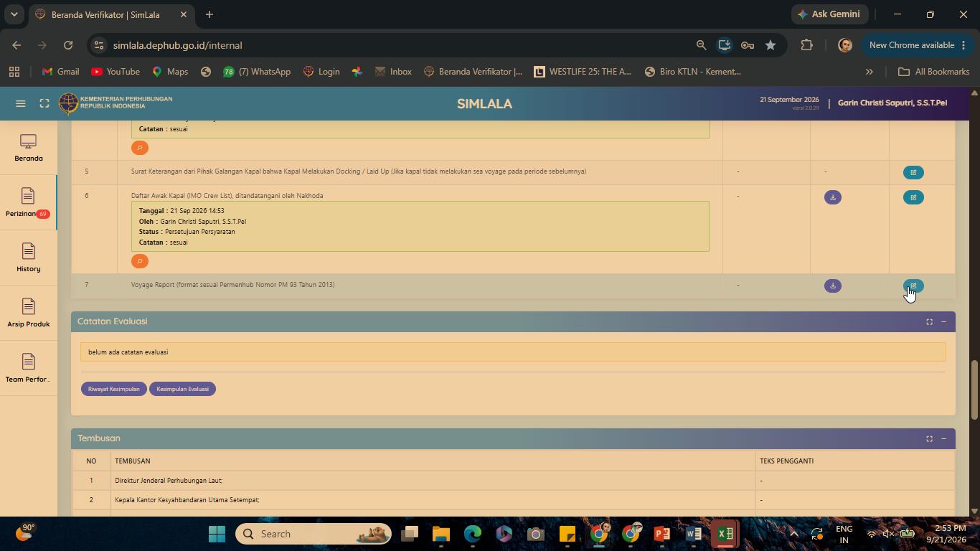The image size is (980, 551).
Task: Click the Riwayat Kesimpulan button
Action: point(113,389)
